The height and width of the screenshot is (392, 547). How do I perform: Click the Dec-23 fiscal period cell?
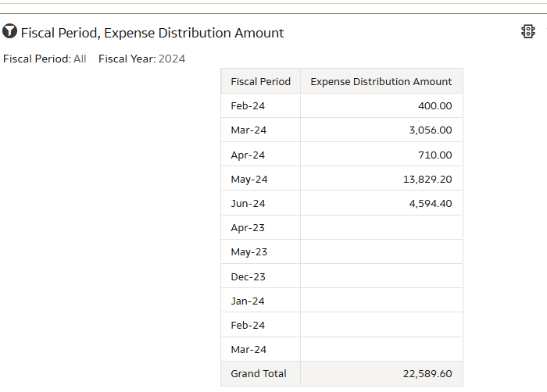point(260,276)
